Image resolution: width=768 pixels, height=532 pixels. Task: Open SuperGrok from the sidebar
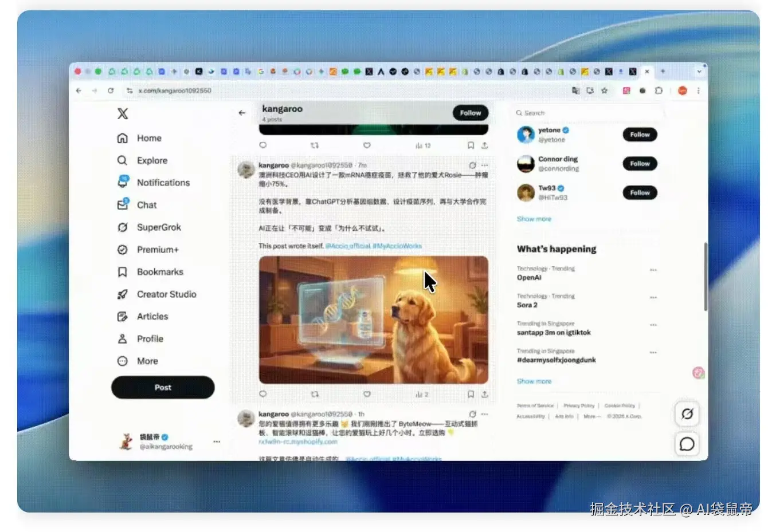coord(149,227)
